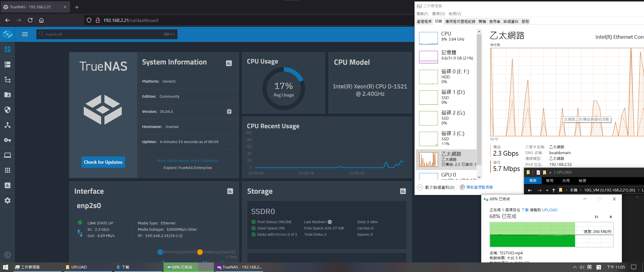Reload the browser page
The height and width of the screenshot is (272, 644).
click(x=30, y=20)
